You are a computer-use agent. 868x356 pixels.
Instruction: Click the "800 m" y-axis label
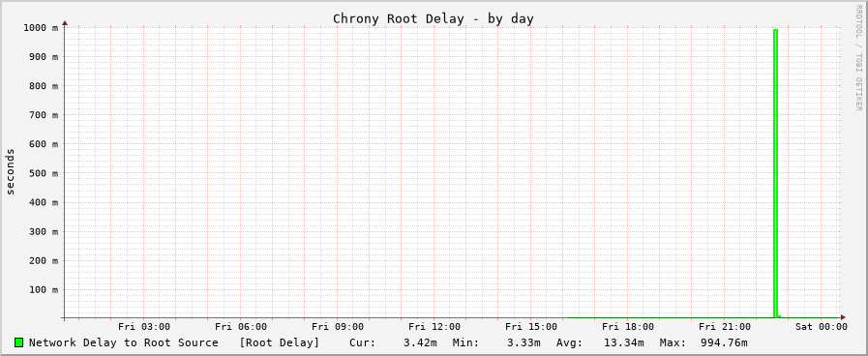click(45, 86)
